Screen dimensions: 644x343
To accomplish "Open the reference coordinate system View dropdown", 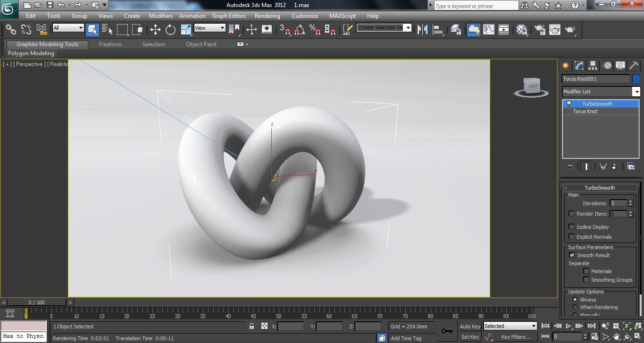I will point(222,28).
